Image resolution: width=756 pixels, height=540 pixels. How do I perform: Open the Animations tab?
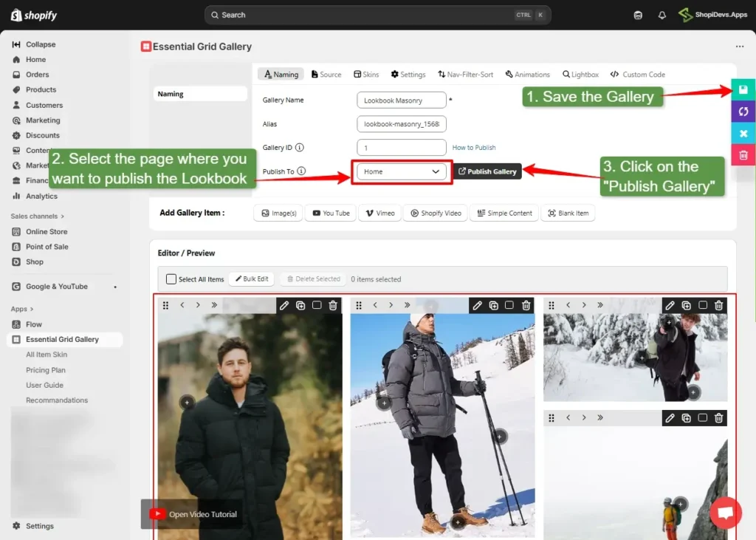pos(527,74)
